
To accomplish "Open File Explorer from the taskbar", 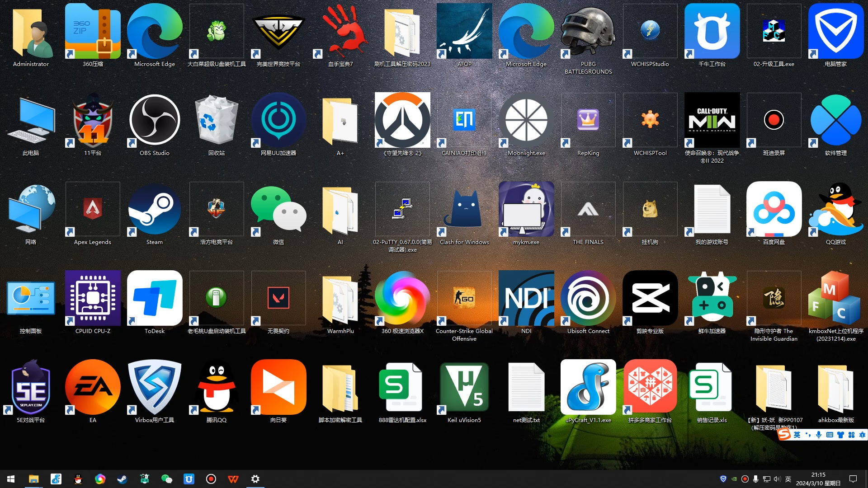I will pos(33,479).
